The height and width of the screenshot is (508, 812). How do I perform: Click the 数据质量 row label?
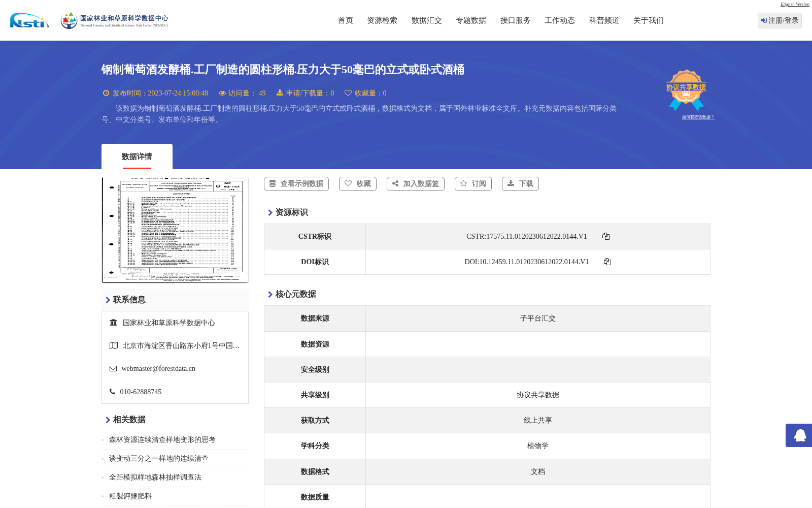315,497
